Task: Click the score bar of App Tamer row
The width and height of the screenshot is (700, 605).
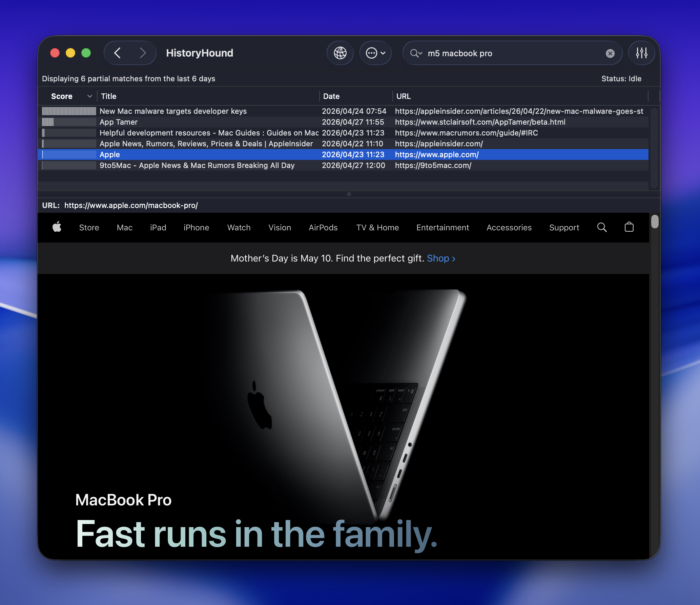Action: click(69, 122)
